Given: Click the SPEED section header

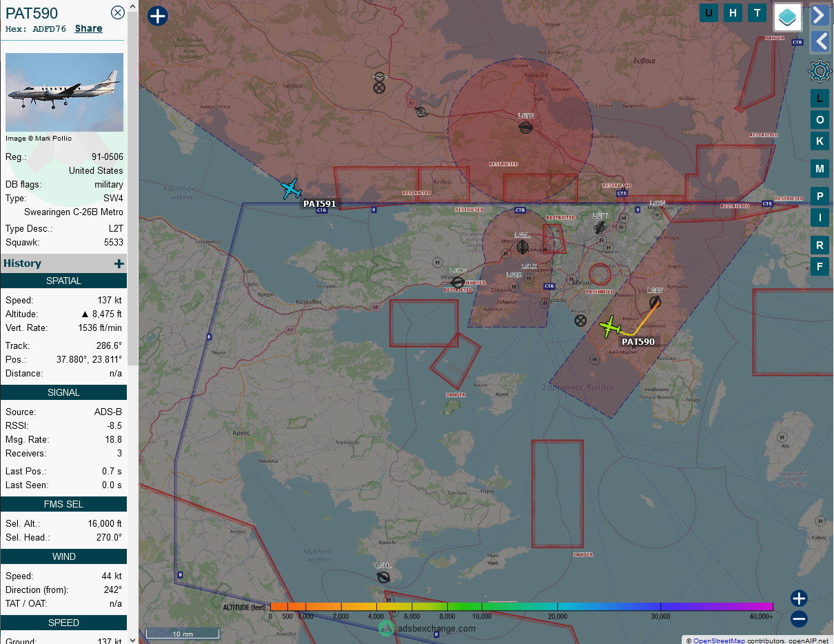Looking at the screenshot, I should pos(63,623).
